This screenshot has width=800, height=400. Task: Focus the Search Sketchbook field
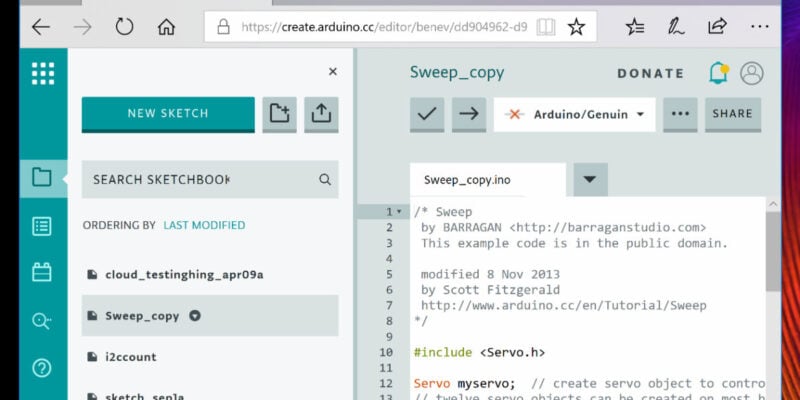coord(210,180)
